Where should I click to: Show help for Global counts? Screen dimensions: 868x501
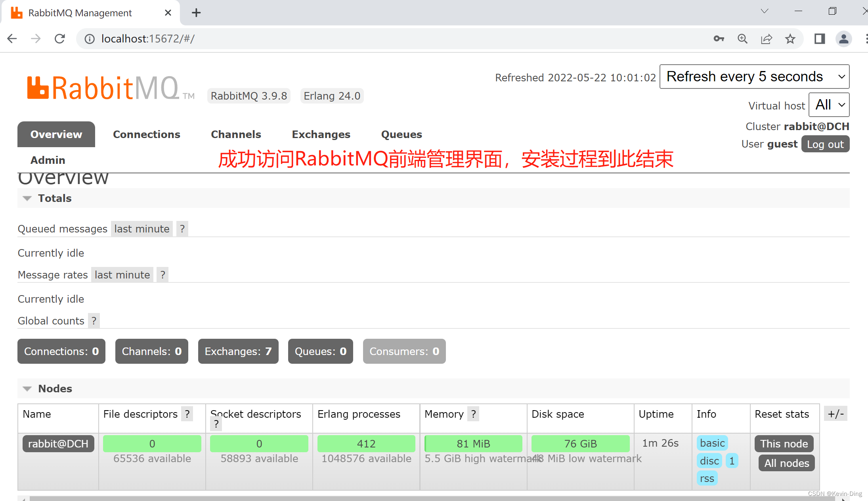point(94,321)
